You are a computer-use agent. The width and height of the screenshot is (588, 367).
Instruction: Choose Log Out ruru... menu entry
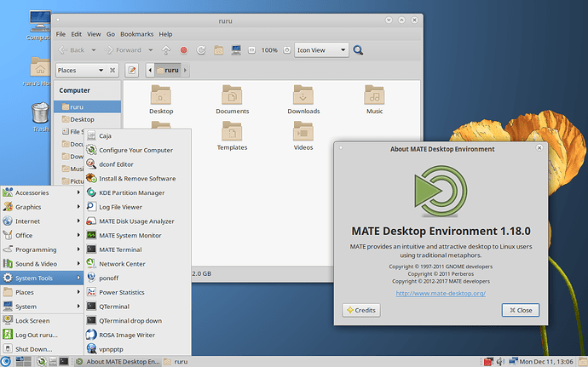[42, 335]
